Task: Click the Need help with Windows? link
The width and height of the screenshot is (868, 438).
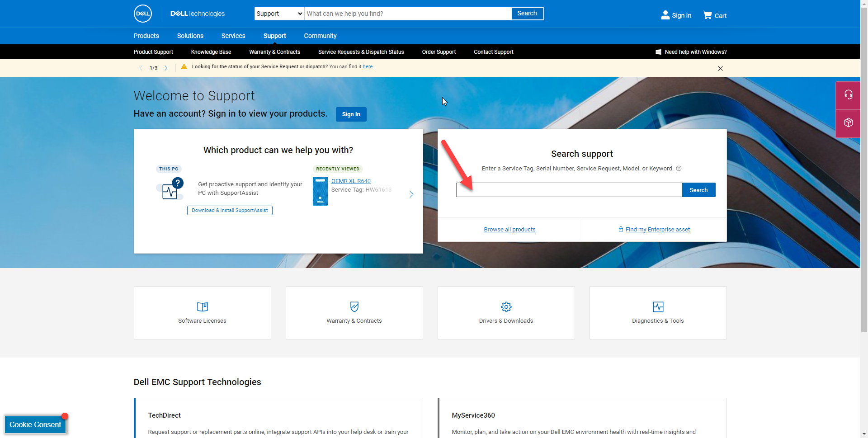Action: (696, 52)
